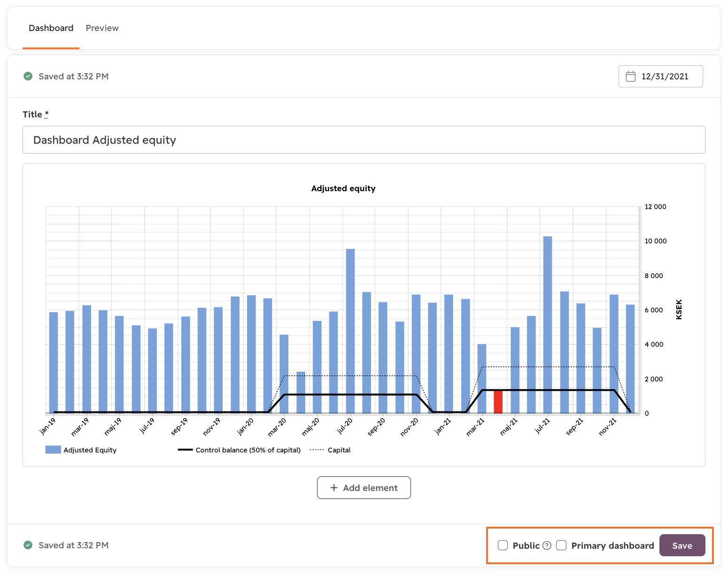728x576 pixels.
Task: Switch to the Dashboard tab
Action: click(51, 28)
